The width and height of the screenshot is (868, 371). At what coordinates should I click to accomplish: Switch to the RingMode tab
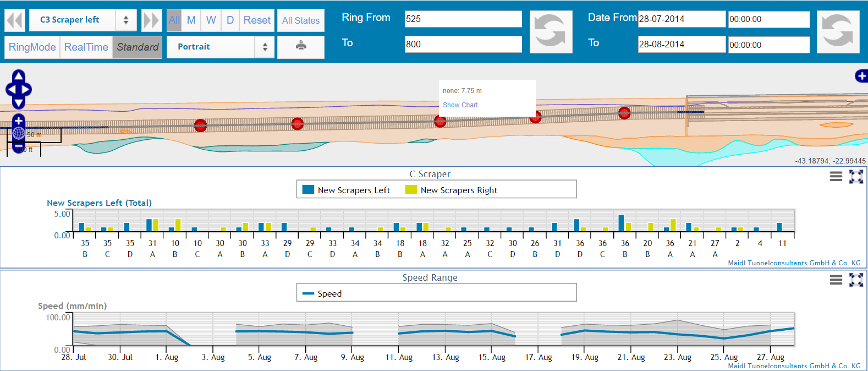tap(32, 47)
